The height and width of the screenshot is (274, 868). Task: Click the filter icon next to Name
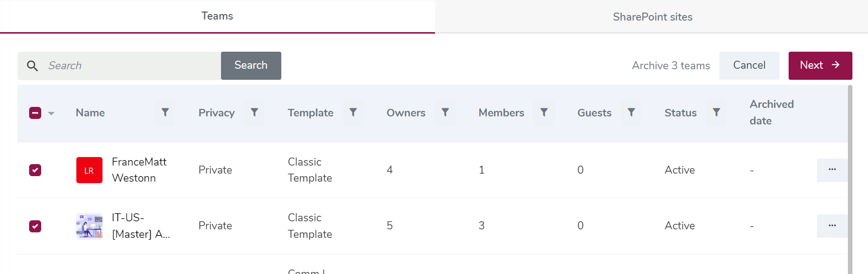[x=165, y=113]
